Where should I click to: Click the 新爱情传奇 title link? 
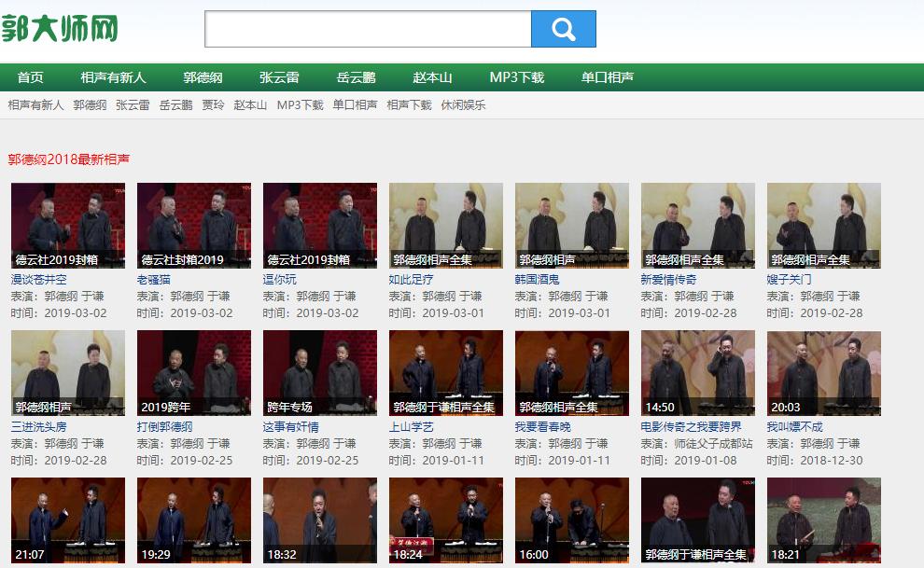[x=669, y=280]
